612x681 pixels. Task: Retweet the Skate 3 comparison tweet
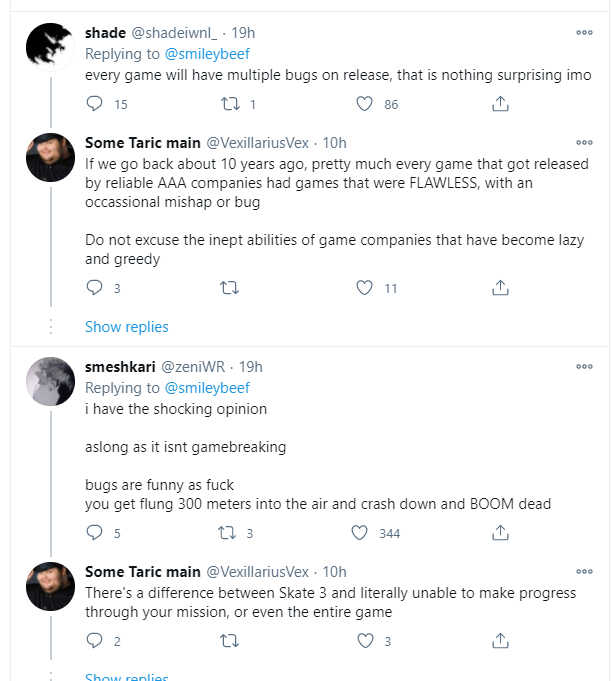(x=229, y=641)
